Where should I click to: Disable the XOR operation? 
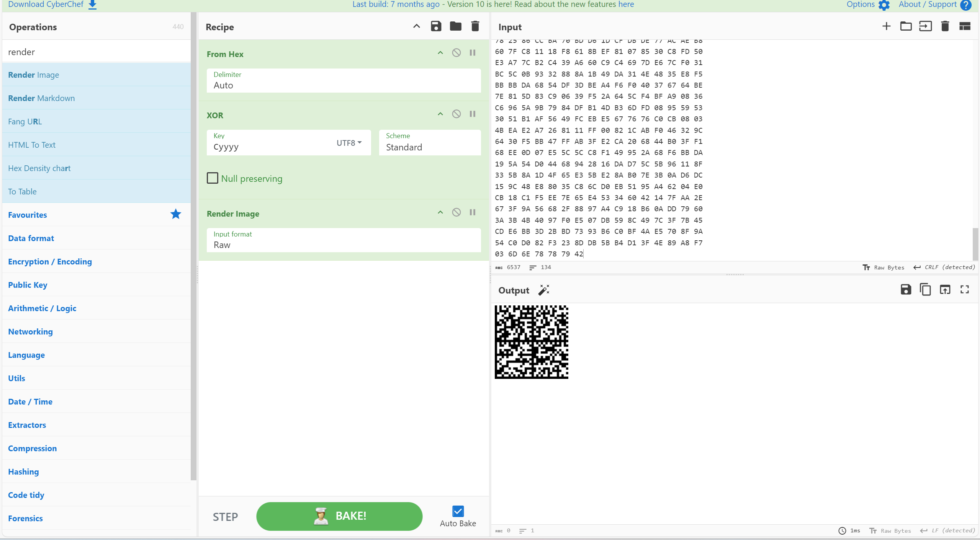[456, 114]
